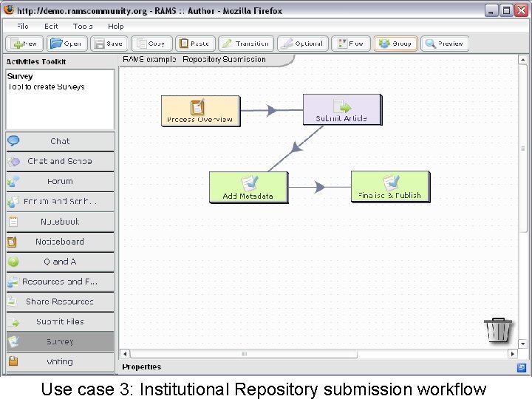Select the highlighted Survey activity
Image resolution: width=532 pixels, height=399 pixels.
pyautogui.click(x=60, y=341)
